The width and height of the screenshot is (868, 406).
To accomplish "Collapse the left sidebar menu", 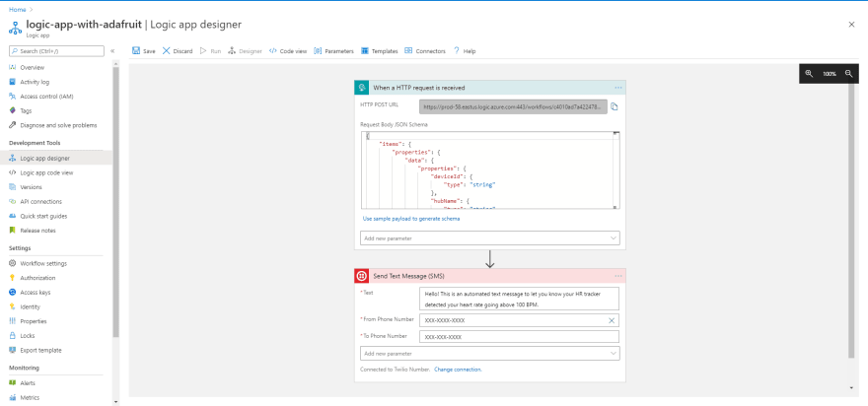I will [112, 51].
